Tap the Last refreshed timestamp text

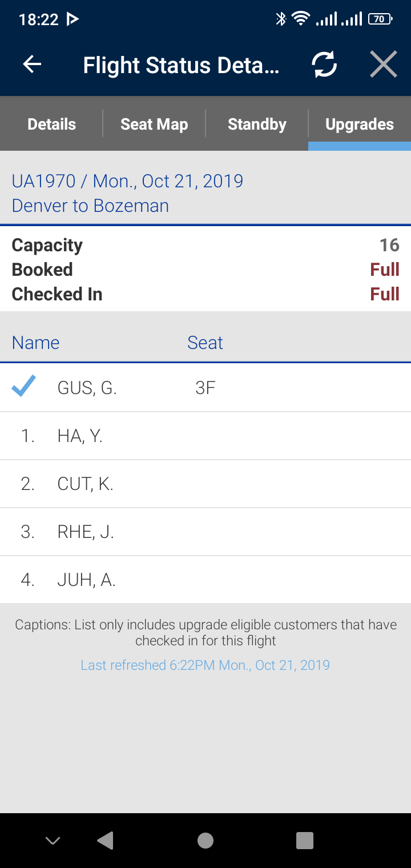[205, 665]
